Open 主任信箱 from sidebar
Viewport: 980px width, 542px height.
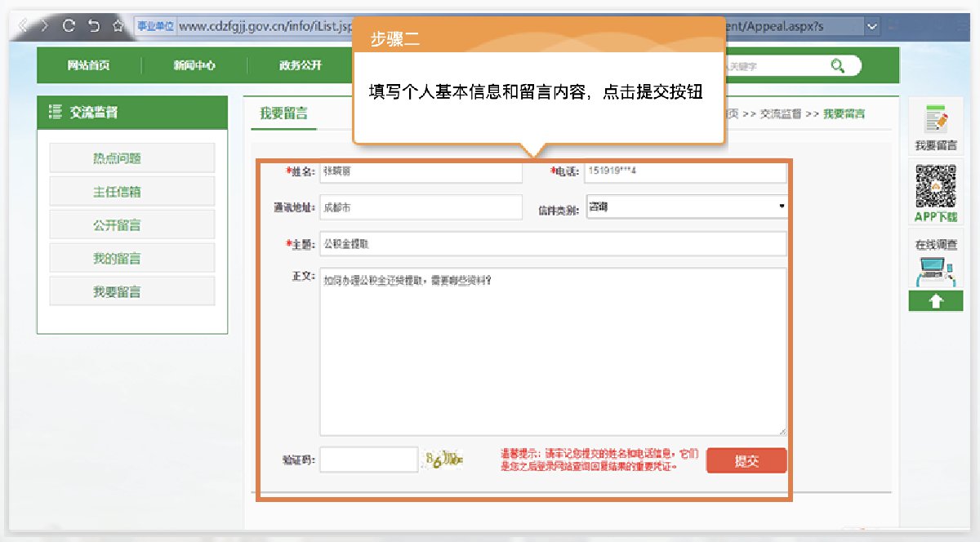132,192
